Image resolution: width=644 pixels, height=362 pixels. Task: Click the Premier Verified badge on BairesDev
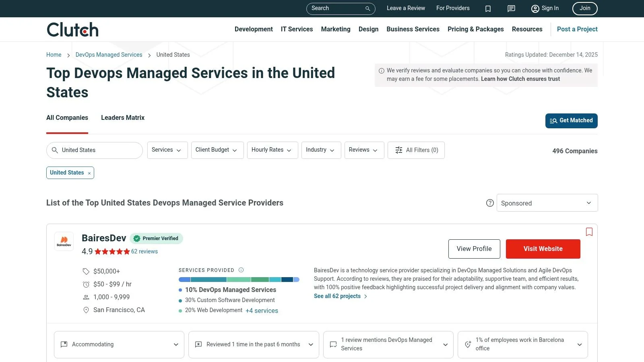157,238
